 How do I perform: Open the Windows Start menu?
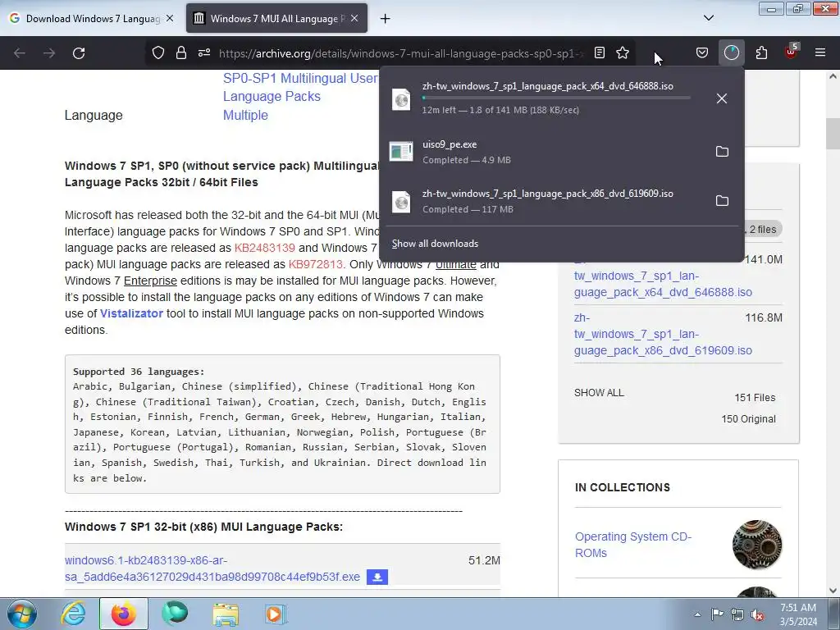click(21, 614)
